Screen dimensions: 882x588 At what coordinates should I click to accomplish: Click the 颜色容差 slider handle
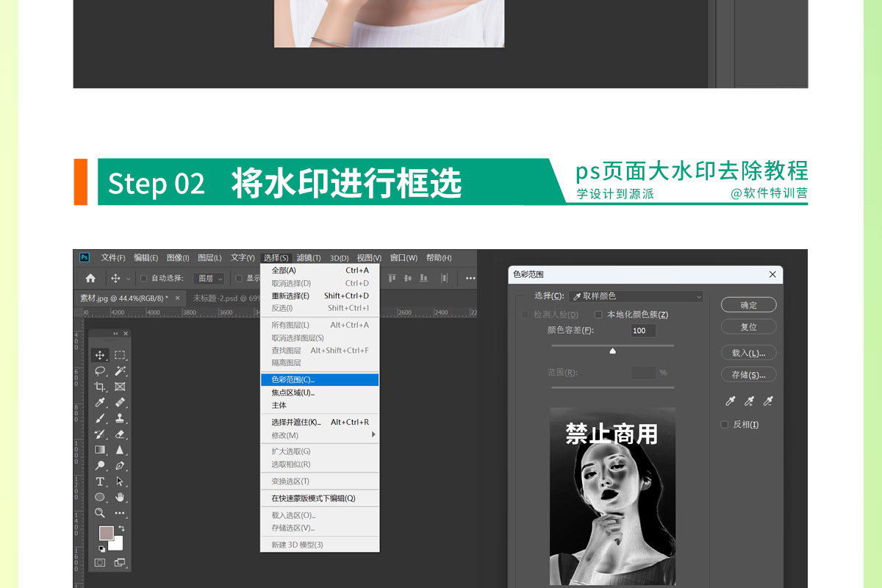point(612,351)
